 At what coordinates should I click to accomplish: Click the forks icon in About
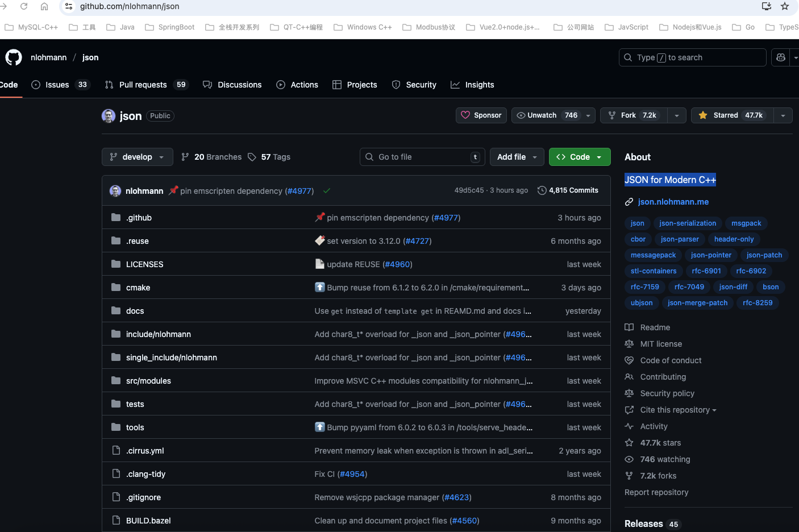[629, 476]
